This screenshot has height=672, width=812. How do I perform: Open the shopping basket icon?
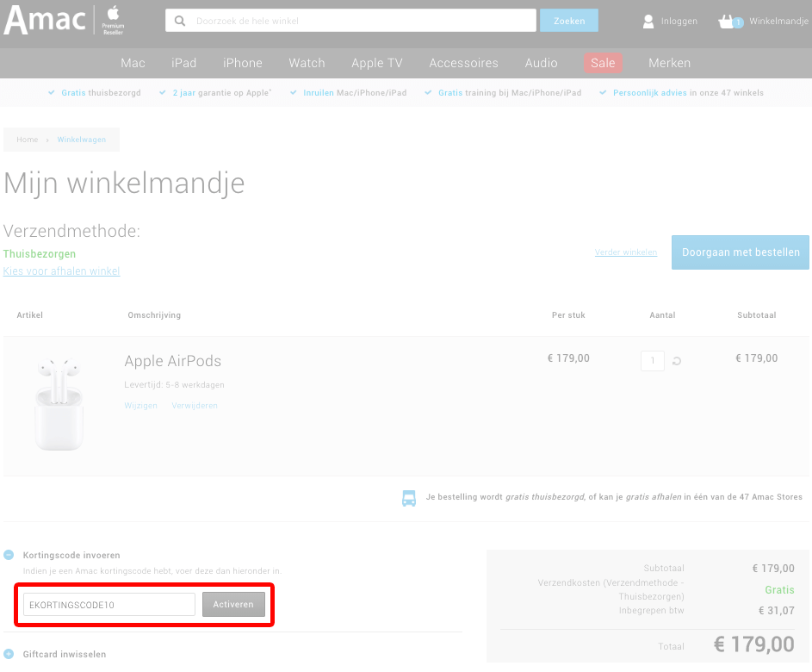click(730, 22)
